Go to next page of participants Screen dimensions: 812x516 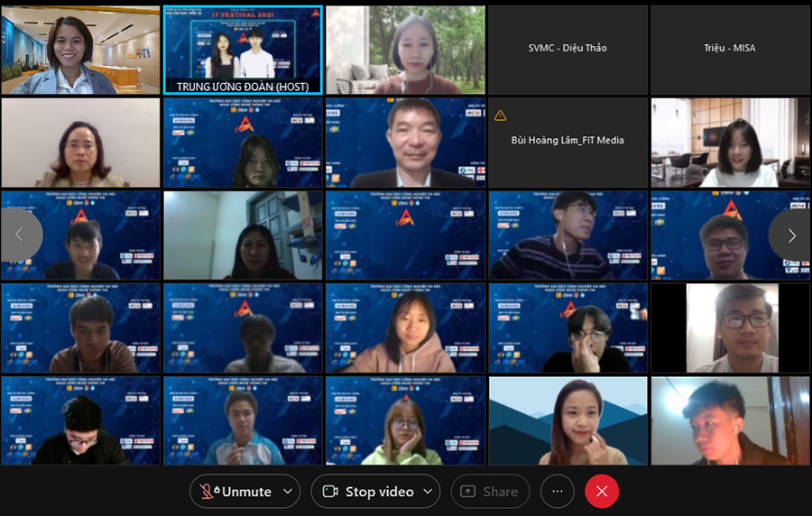tap(790, 235)
